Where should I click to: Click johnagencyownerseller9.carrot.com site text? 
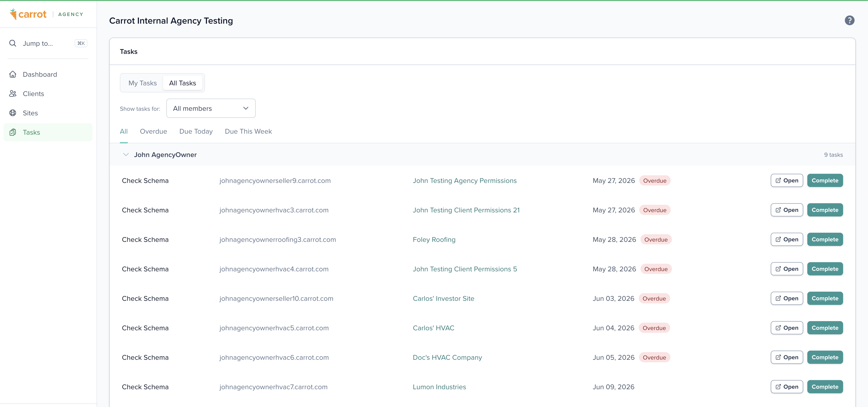pos(275,181)
